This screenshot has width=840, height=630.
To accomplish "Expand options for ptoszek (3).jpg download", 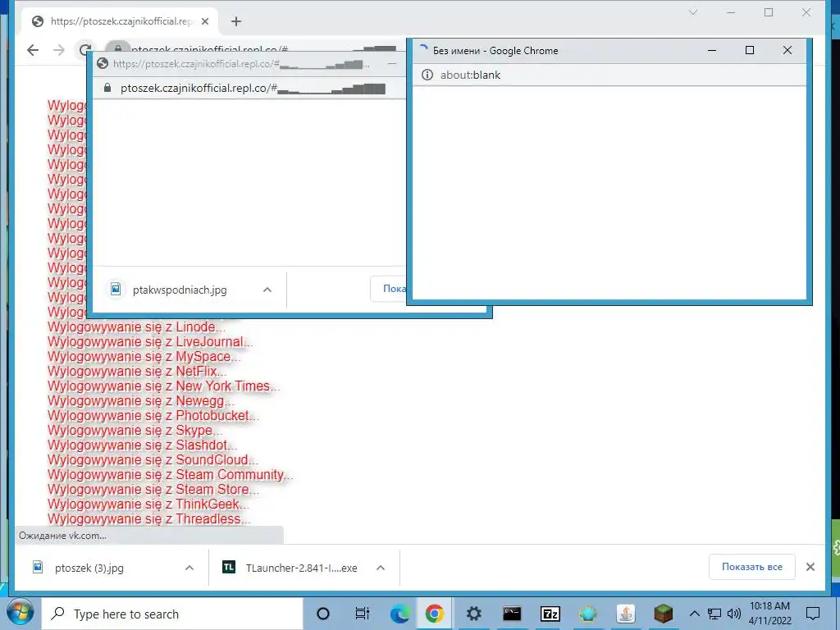I will (189, 568).
